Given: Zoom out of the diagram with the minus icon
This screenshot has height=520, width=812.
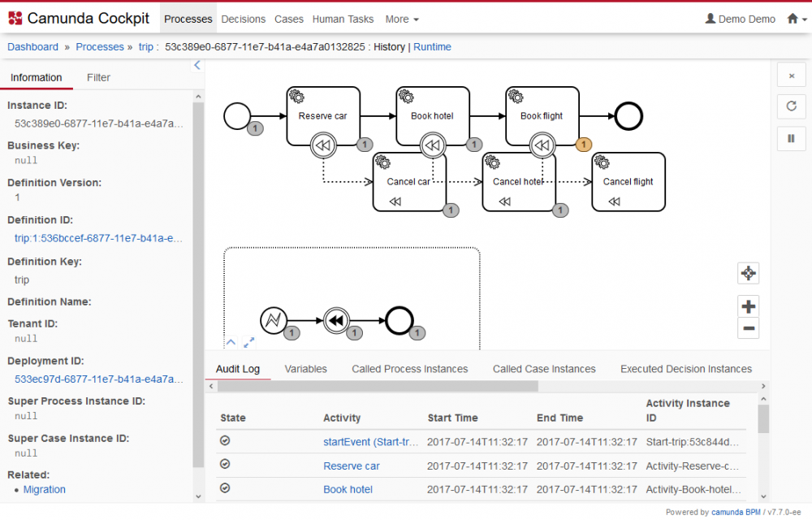Looking at the screenshot, I should 748,328.
